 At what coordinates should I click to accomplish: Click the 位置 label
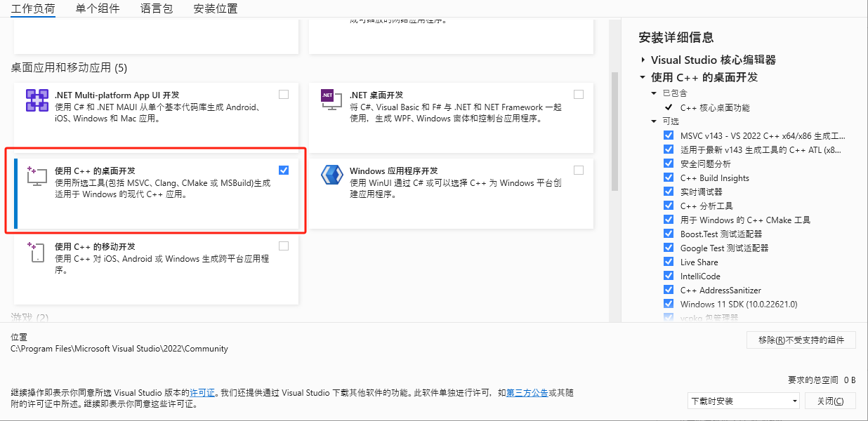point(19,338)
